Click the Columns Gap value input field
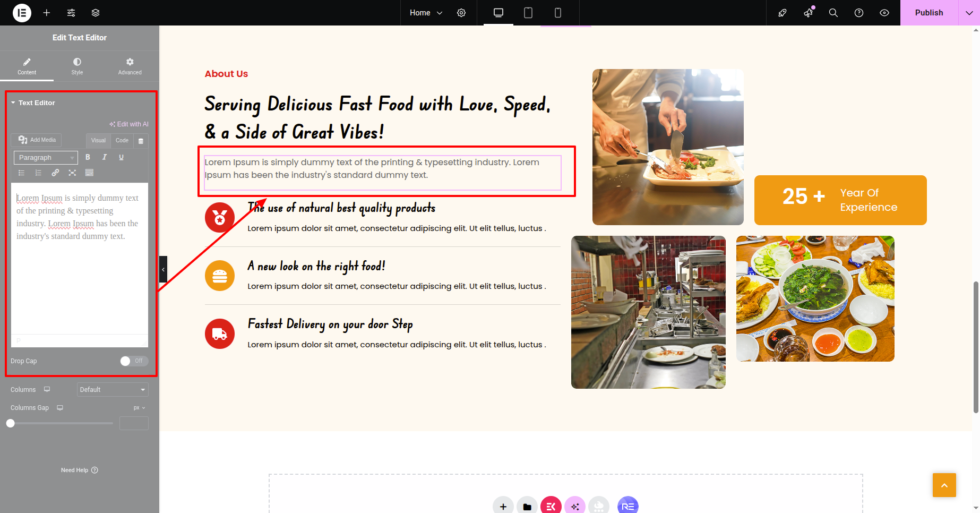 point(134,423)
